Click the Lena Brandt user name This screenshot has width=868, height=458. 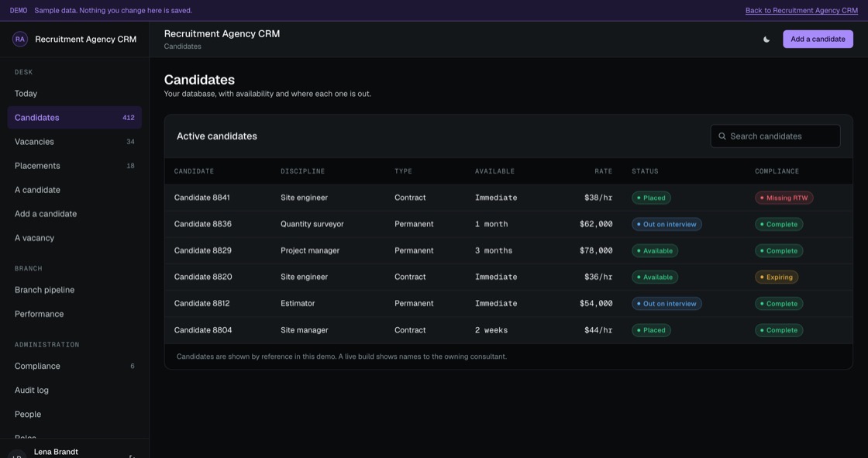[56, 452]
